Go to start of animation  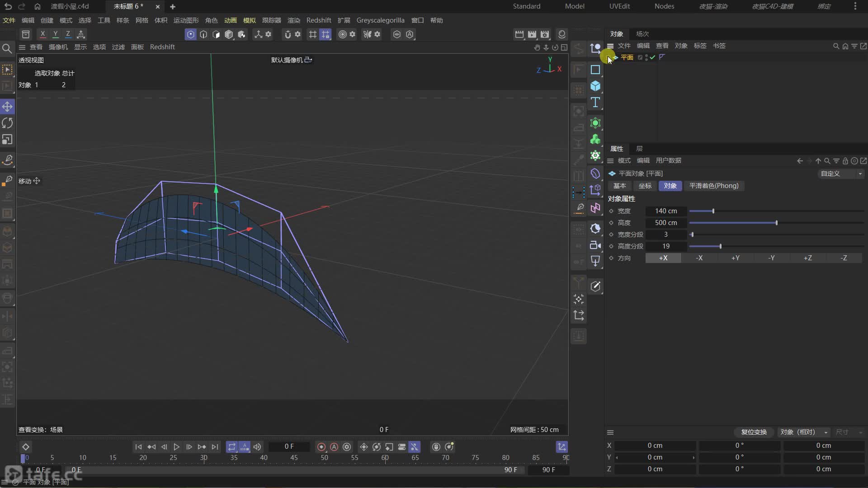point(138,447)
